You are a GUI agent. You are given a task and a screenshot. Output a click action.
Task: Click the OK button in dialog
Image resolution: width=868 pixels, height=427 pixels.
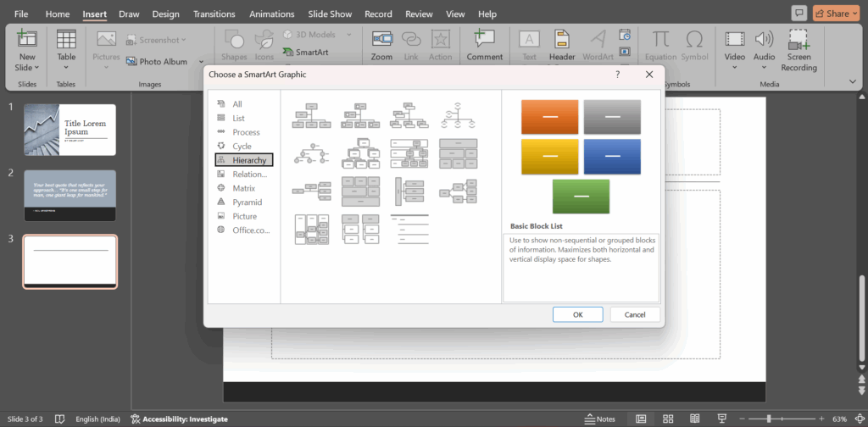tap(577, 314)
